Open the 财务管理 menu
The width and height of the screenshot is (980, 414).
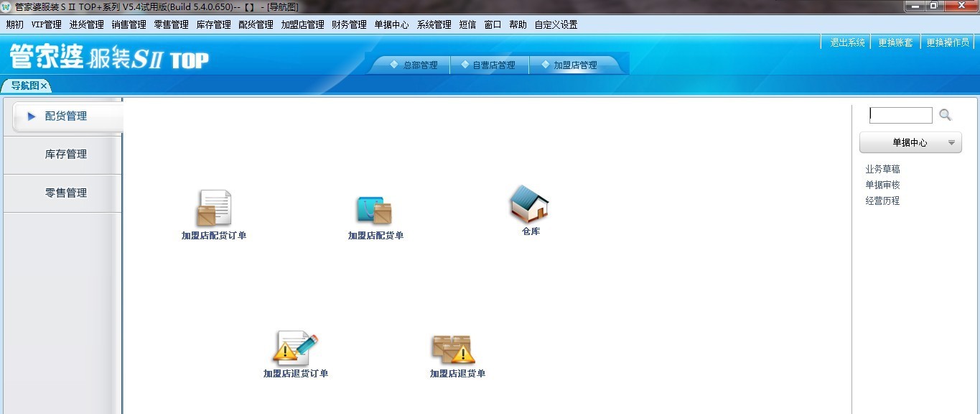349,24
